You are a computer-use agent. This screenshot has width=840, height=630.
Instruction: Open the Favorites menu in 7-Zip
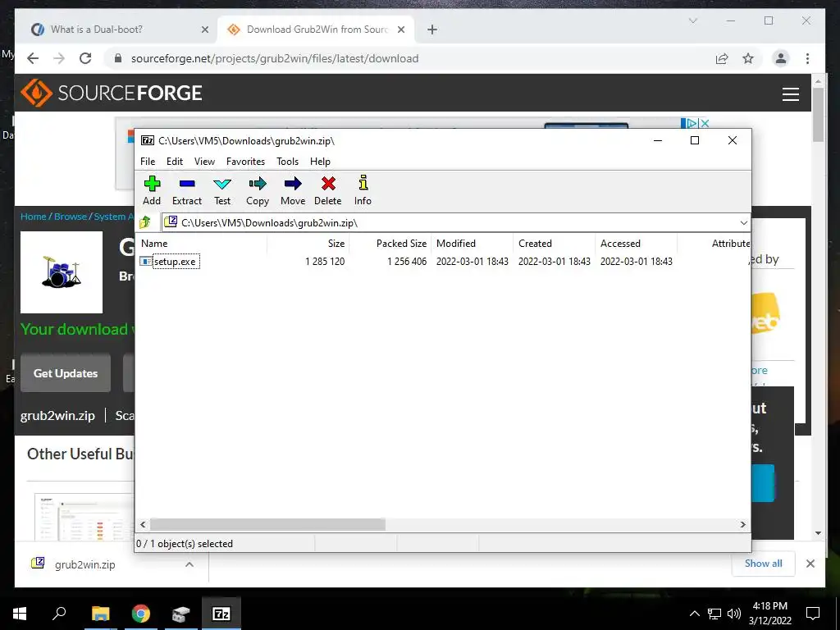click(x=245, y=162)
